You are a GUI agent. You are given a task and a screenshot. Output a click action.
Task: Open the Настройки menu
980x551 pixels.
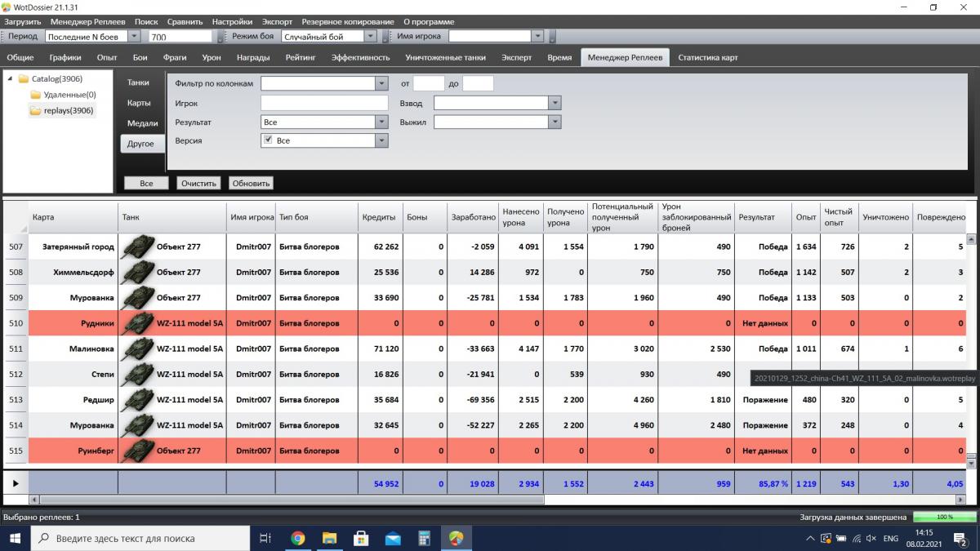tap(232, 21)
